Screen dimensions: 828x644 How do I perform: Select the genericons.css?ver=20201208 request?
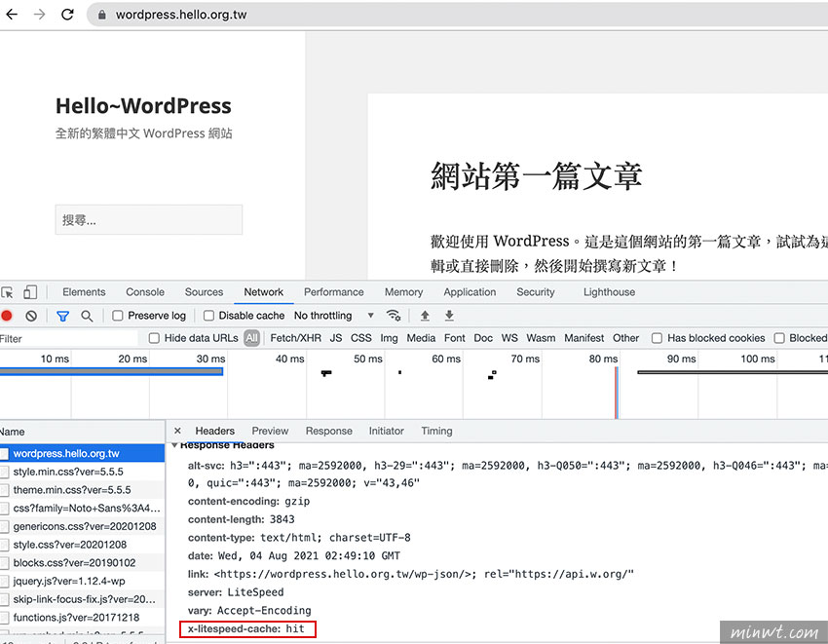pyautogui.click(x=83, y=526)
